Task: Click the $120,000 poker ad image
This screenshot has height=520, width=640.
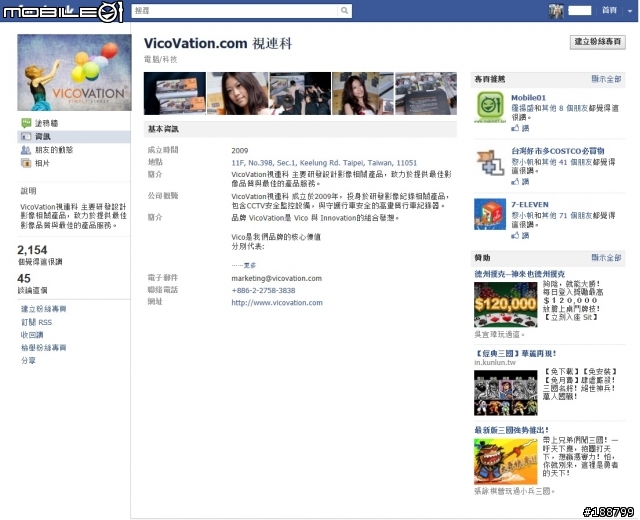Action: (x=506, y=304)
